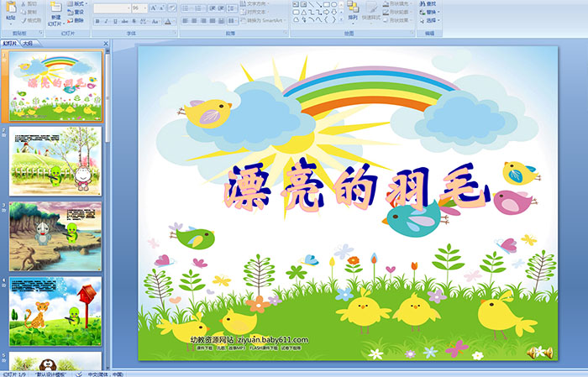Click the Cut (剪切) scissors icon
The height and width of the screenshot is (377, 588).
pos(23,3)
